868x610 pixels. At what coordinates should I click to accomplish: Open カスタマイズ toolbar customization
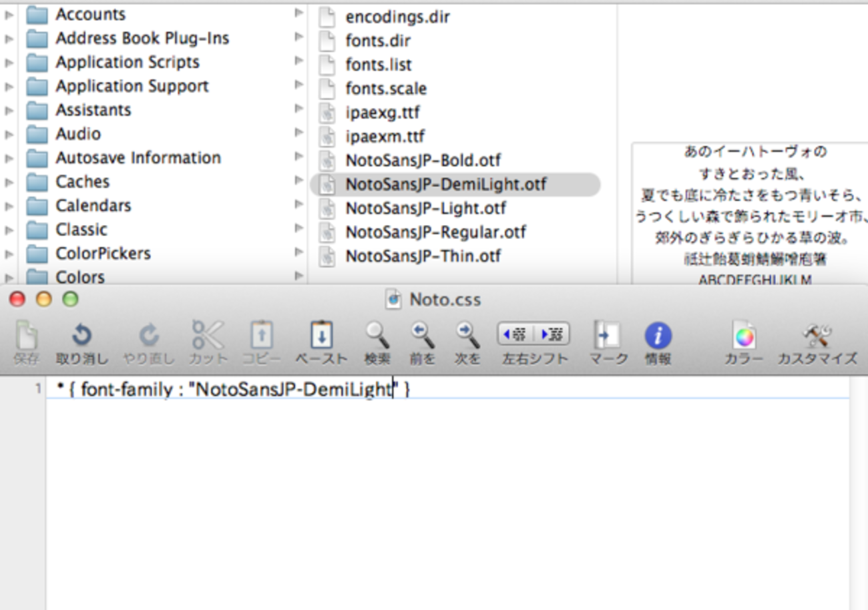[x=817, y=335]
